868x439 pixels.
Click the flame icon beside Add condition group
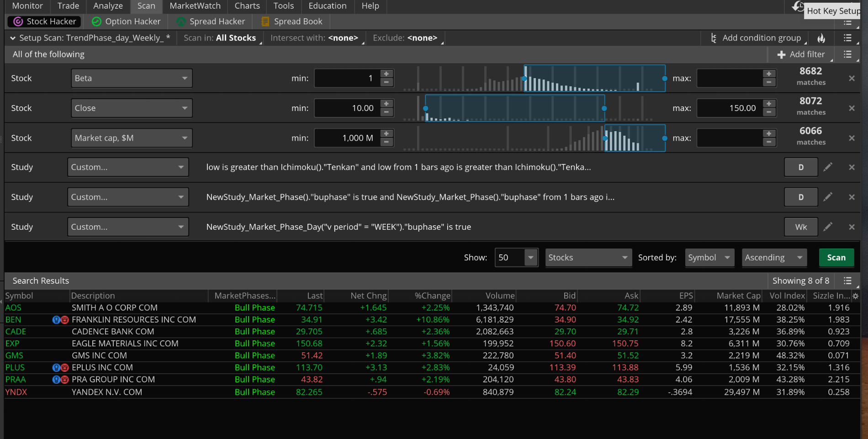[821, 38]
